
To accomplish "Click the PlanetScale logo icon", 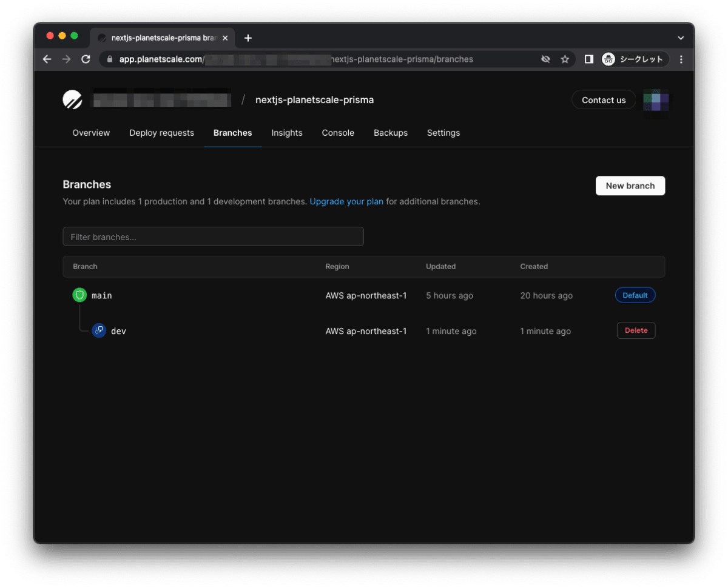I will (x=72, y=99).
